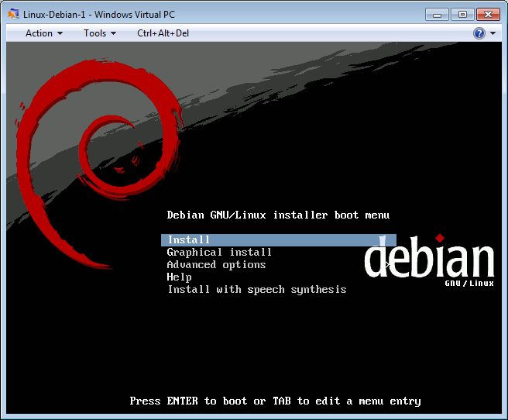Click the Virtual PC window title icon
This screenshot has width=508, height=420.
[x=13, y=14]
